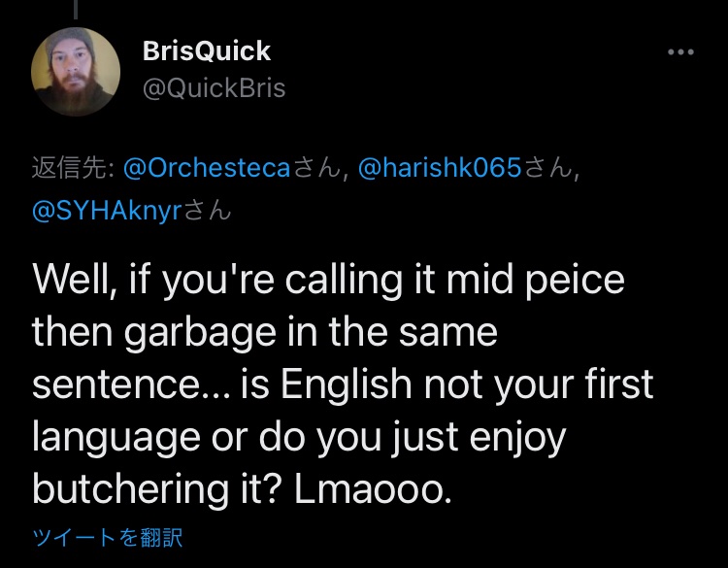The height and width of the screenshot is (568, 728).
Task: Click the line "butchering it? Lmaooo."
Action: pos(242,489)
